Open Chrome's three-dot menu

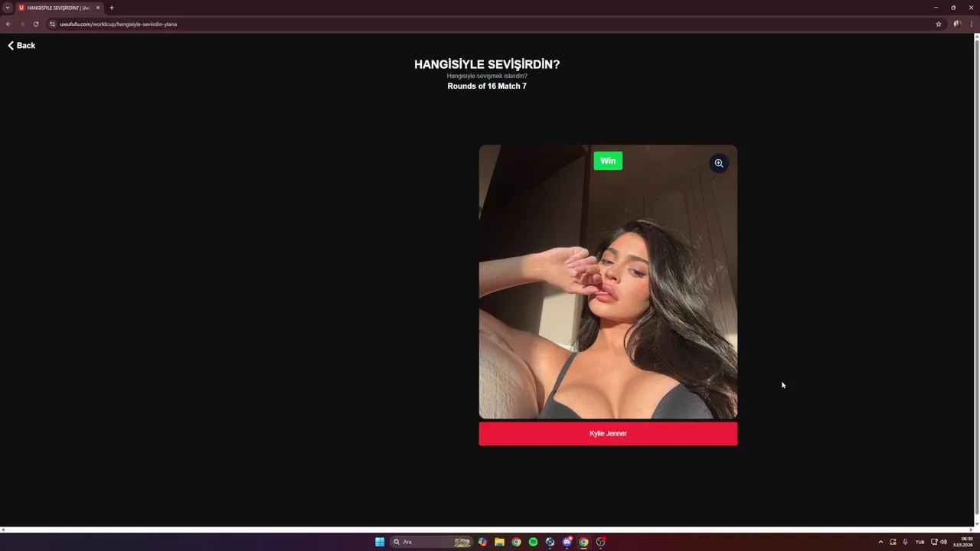click(972, 24)
